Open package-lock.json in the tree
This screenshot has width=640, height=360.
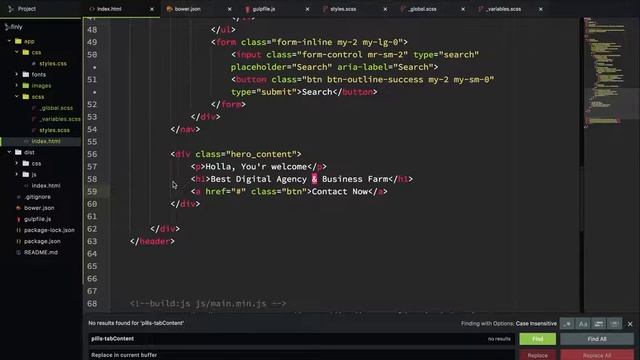pos(49,230)
